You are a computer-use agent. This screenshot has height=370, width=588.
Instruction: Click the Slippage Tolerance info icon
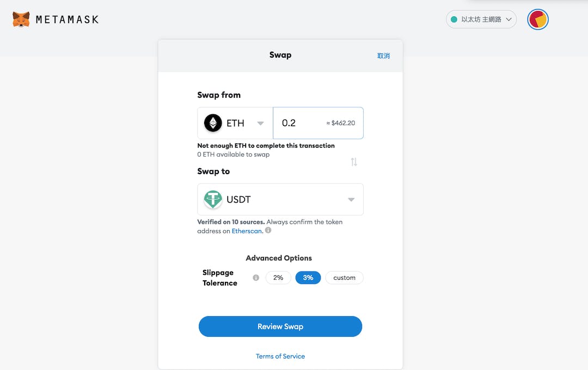pos(256,277)
